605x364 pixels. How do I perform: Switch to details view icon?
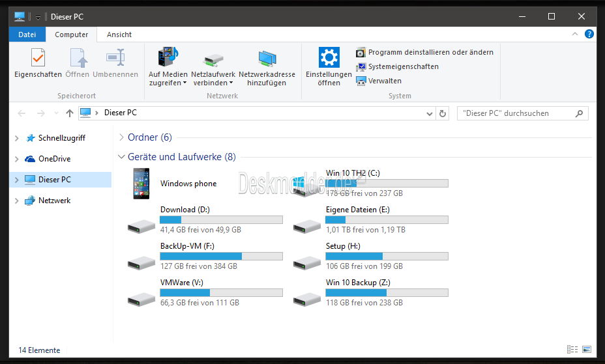coord(572,350)
